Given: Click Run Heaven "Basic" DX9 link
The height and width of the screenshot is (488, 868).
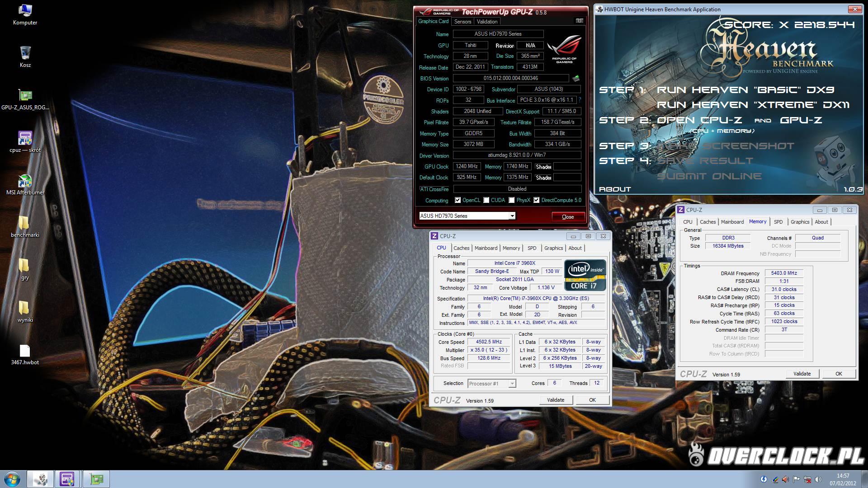Looking at the screenshot, I should [x=745, y=90].
